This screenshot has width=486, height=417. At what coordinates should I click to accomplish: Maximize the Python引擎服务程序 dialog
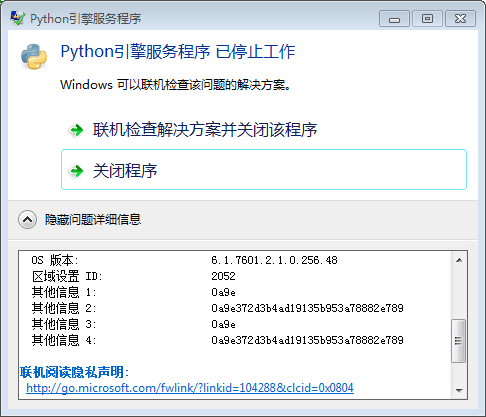(x=427, y=19)
